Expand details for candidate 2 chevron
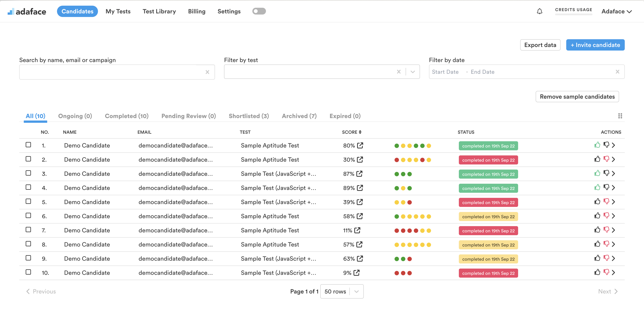 [x=614, y=159]
